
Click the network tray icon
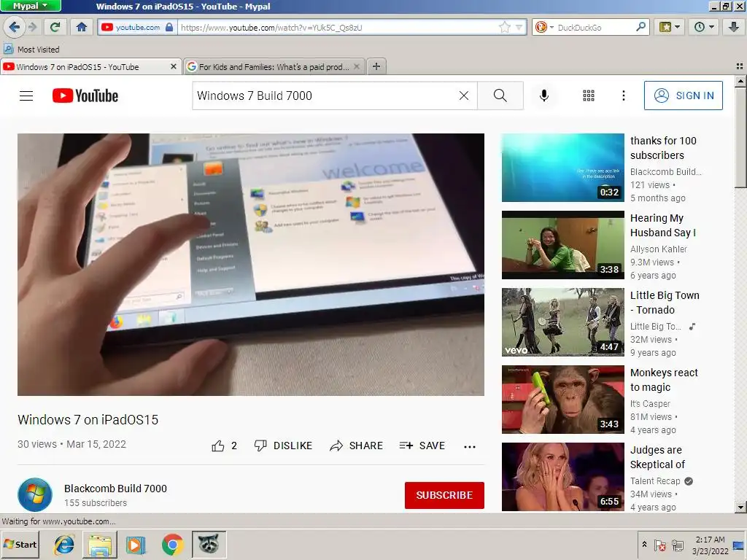[x=678, y=545]
